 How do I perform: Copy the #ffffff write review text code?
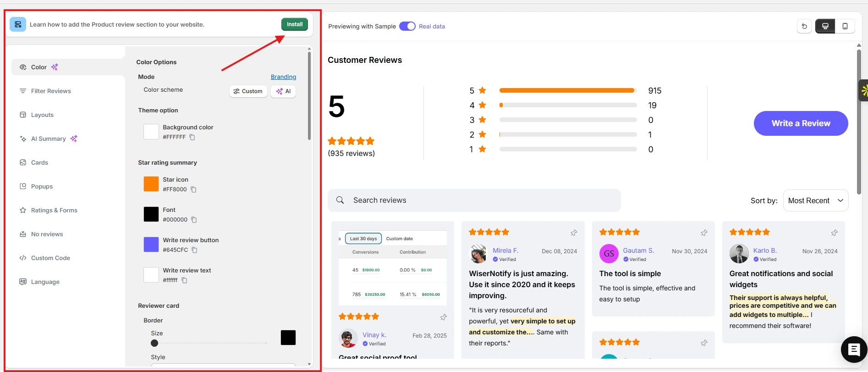(x=184, y=280)
